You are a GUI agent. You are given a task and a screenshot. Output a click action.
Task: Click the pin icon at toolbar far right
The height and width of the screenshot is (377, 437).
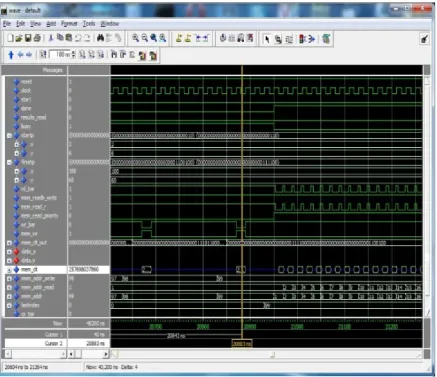(424, 39)
